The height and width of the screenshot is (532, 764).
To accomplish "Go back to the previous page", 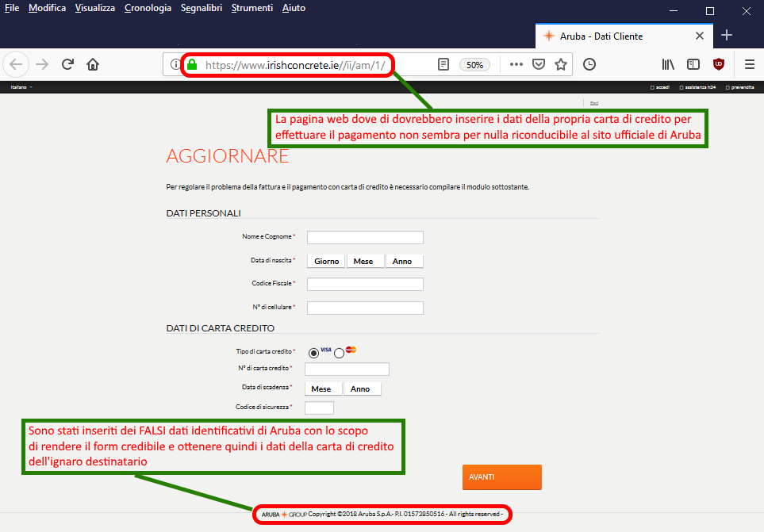I will click(16, 64).
